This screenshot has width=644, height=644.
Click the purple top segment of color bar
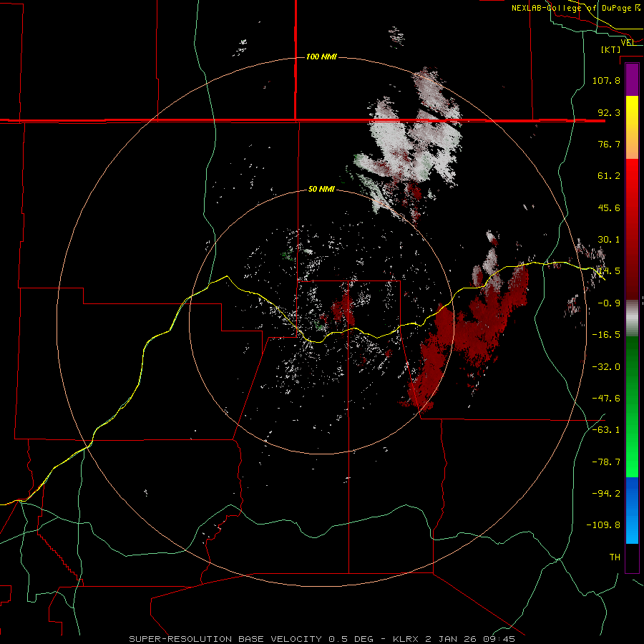pos(632,79)
